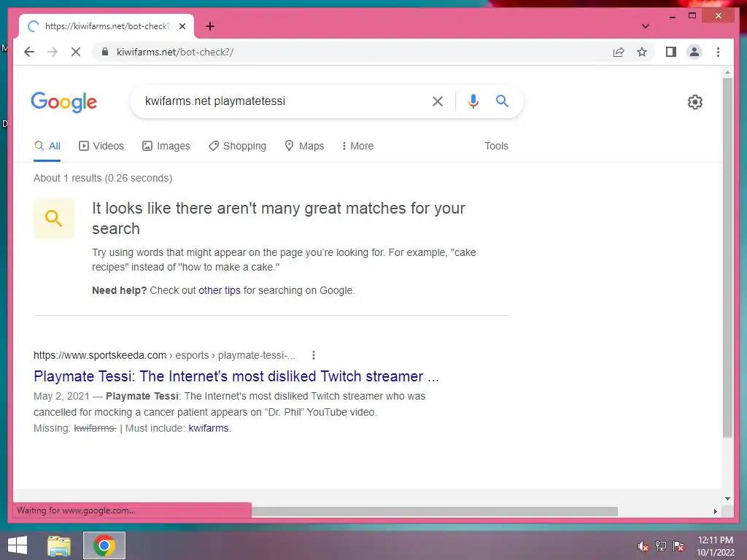Close the kiwifarms.net tab
The width and height of the screenshot is (747, 560).
182,26
